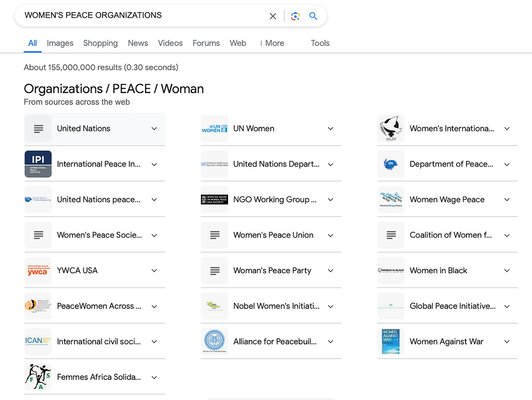Expand the Women Wage Peace chevron
The width and height of the screenshot is (532, 400).
point(507,200)
